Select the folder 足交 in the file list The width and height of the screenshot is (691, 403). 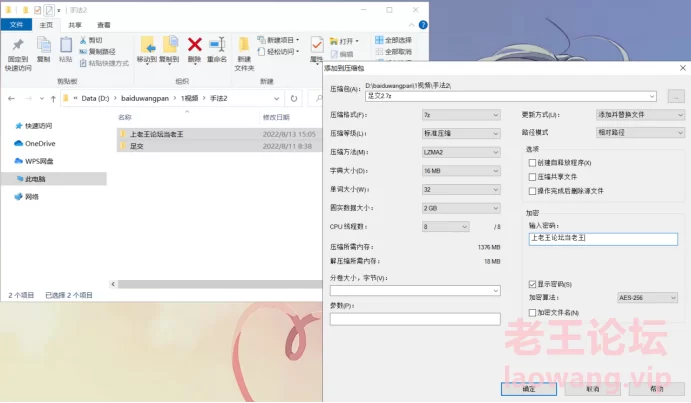tap(137, 146)
